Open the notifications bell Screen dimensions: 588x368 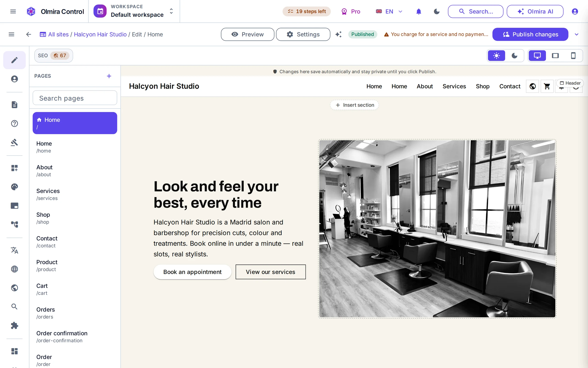click(x=418, y=12)
